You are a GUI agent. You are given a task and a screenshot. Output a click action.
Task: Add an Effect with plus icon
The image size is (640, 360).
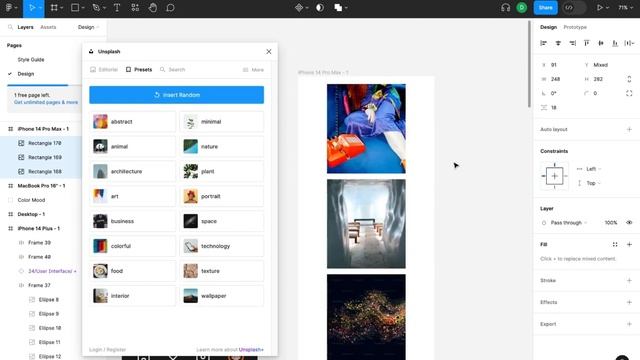(629, 302)
